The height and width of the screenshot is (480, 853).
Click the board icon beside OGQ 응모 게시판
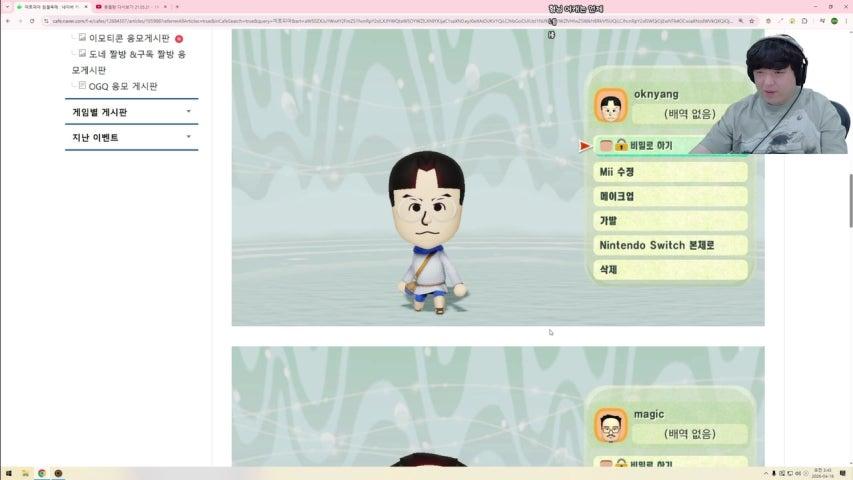(x=82, y=85)
